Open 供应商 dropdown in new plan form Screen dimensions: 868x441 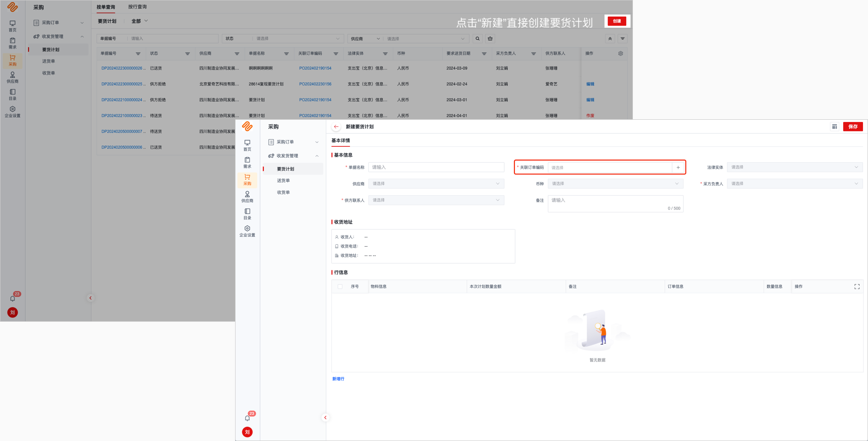click(436, 183)
